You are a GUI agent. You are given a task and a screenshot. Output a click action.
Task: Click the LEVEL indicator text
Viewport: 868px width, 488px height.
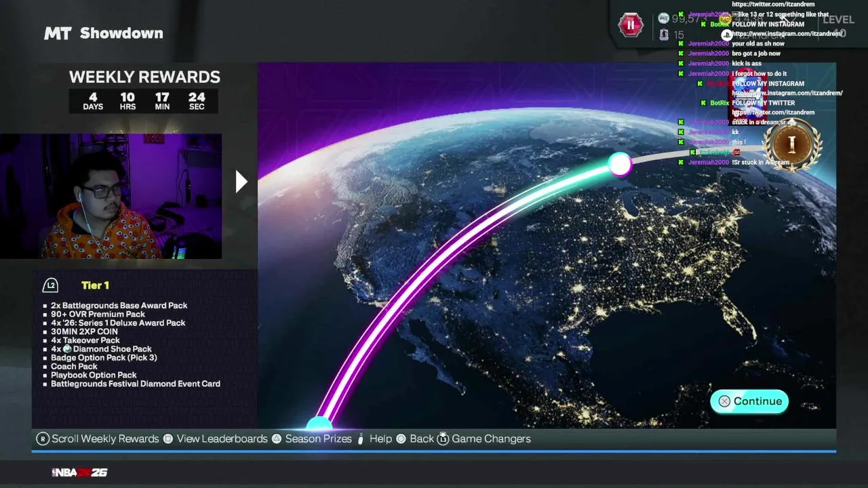point(838,20)
